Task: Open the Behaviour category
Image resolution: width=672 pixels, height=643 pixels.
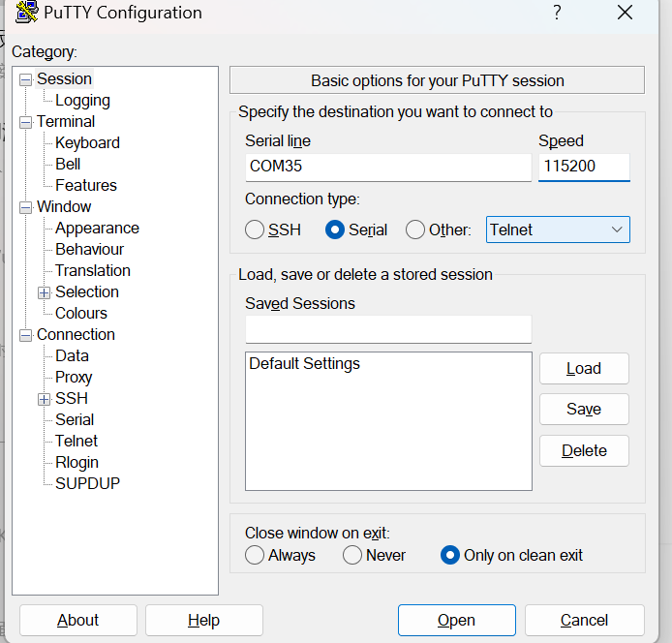Action: coord(90,250)
